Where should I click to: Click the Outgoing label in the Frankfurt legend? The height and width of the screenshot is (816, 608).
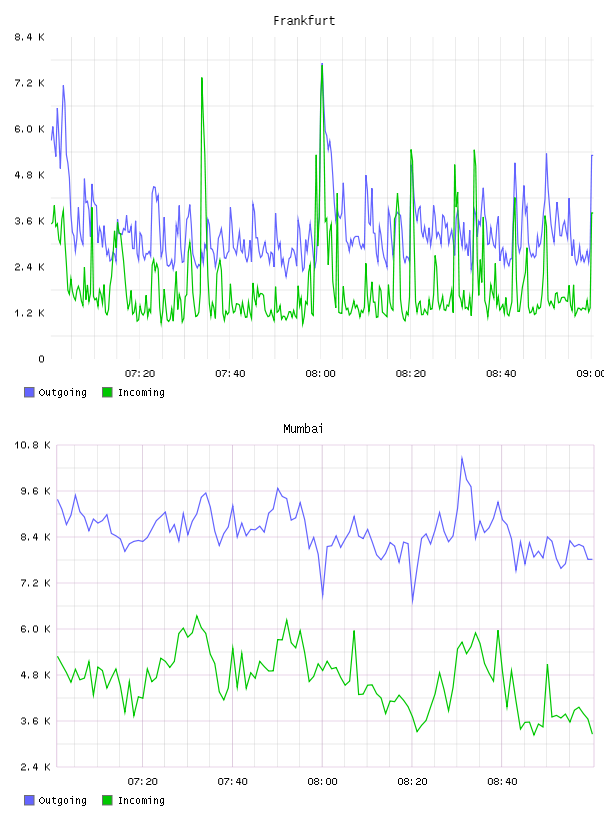[62, 393]
